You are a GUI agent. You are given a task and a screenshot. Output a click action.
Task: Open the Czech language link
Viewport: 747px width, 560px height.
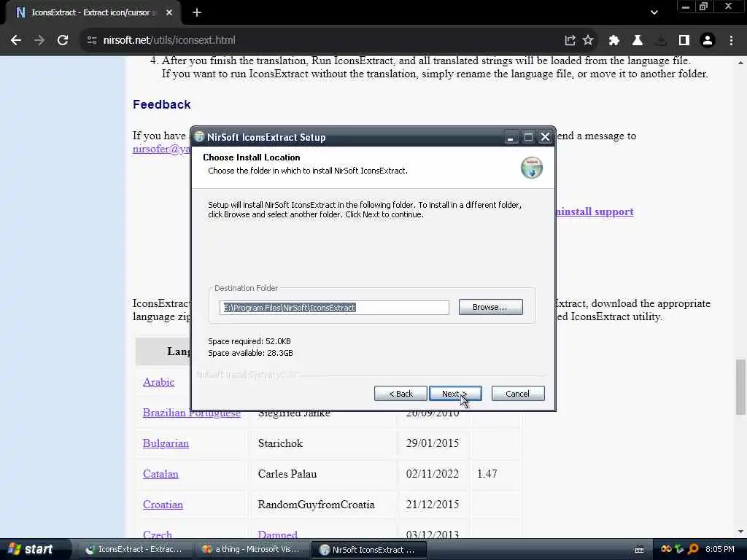coord(158,534)
